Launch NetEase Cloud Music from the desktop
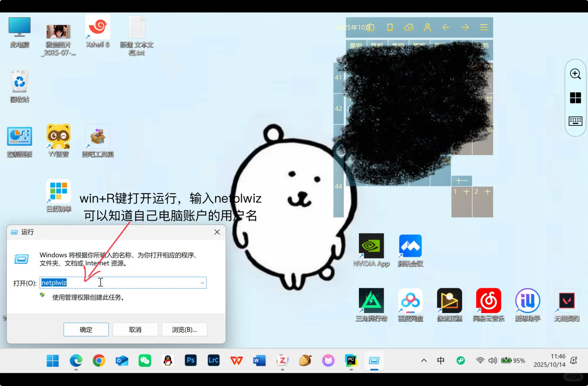 (488, 301)
